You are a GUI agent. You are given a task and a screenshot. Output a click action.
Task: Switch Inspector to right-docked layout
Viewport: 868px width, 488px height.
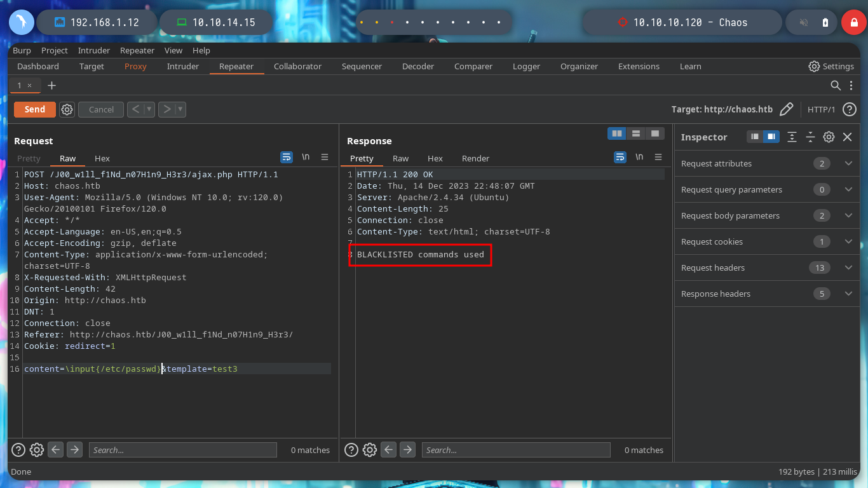pyautogui.click(x=771, y=137)
